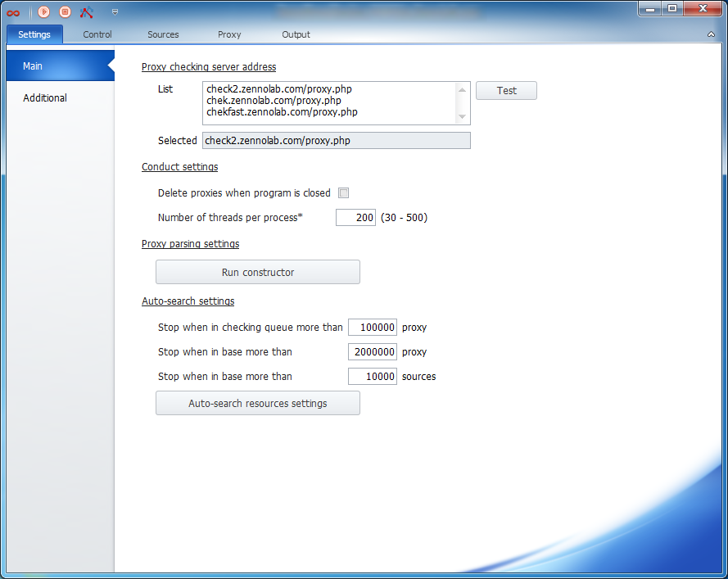The image size is (728, 579).
Task: Click the Test button
Action: point(507,91)
